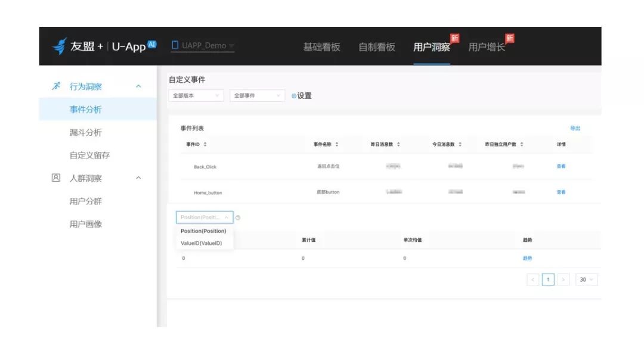Click the 底部button event name
644x342 pixels.
328,192
